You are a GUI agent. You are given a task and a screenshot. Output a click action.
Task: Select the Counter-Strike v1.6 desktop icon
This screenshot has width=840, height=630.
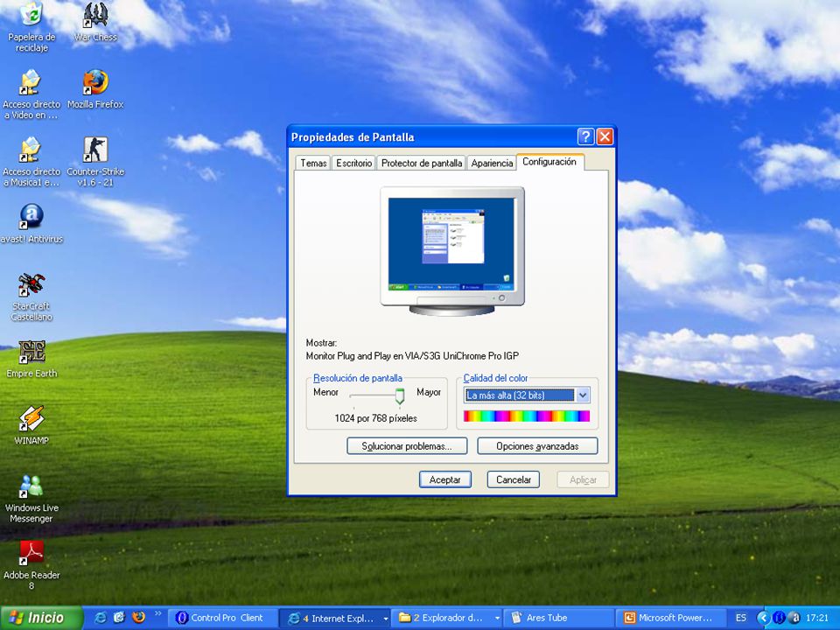[95, 162]
